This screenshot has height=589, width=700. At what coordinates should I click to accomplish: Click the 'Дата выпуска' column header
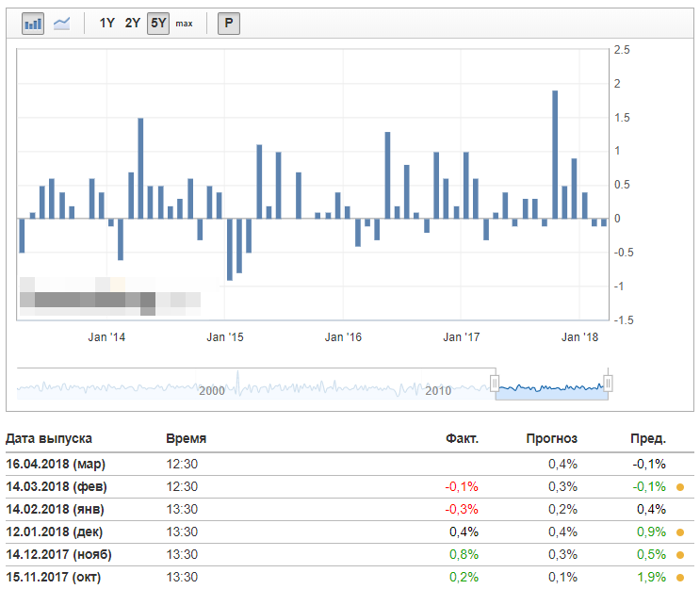click(49, 438)
